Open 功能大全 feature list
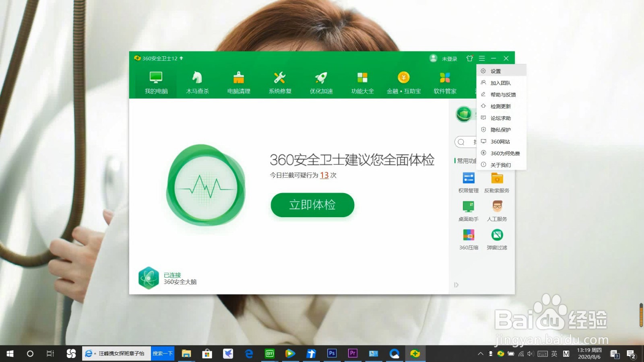The height and width of the screenshot is (362, 644). pos(362,82)
